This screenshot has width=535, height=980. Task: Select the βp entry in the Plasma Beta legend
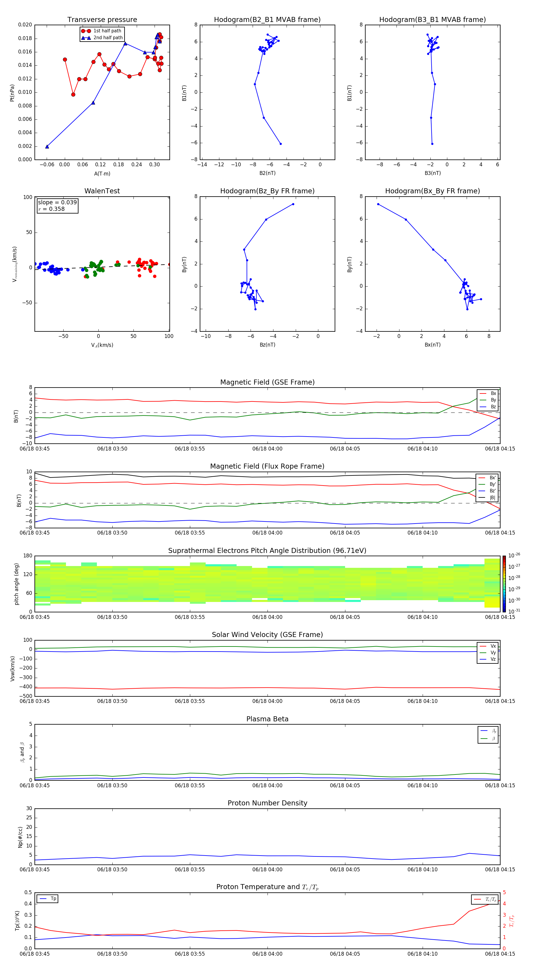(488, 731)
